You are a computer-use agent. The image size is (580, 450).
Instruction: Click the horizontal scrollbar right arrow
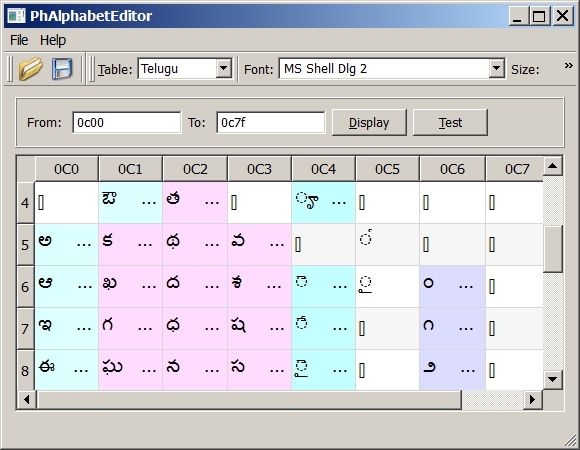pos(532,399)
